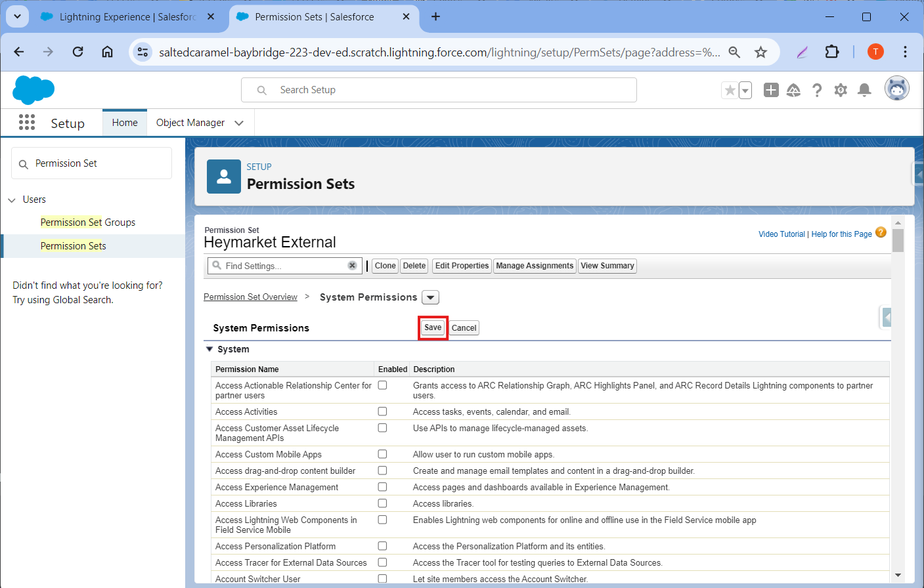Save the system permissions
This screenshot has height=588, width=924.
point(433,327)
